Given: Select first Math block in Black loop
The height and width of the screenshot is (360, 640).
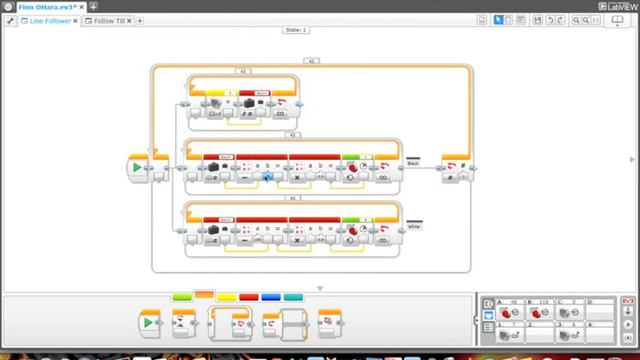Looking at the screenshot, I should pos(261,169).
